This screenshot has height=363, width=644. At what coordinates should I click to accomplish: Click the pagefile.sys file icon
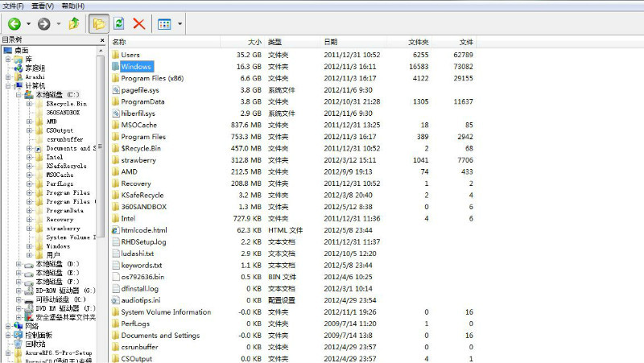click(115, 90)
